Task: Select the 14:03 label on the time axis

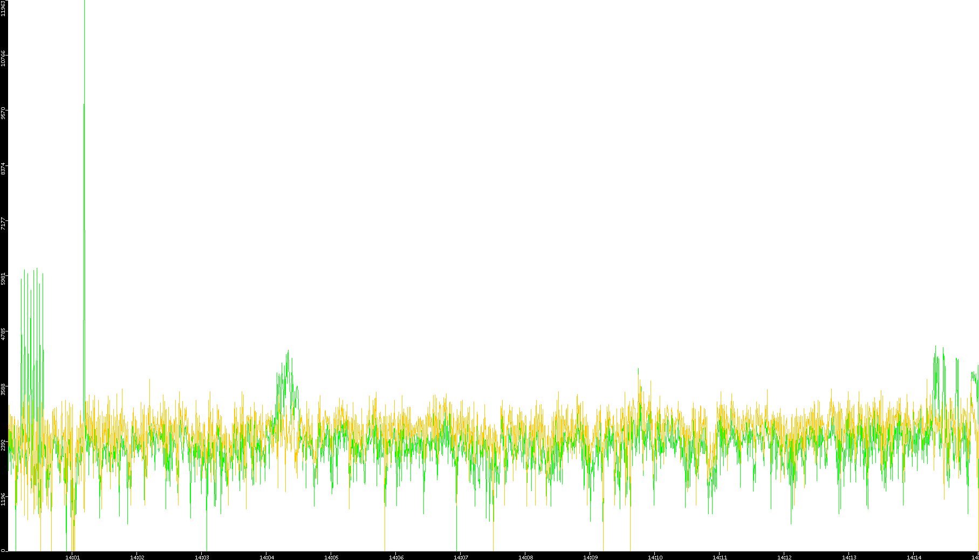Action: click(x=202, y=557)
